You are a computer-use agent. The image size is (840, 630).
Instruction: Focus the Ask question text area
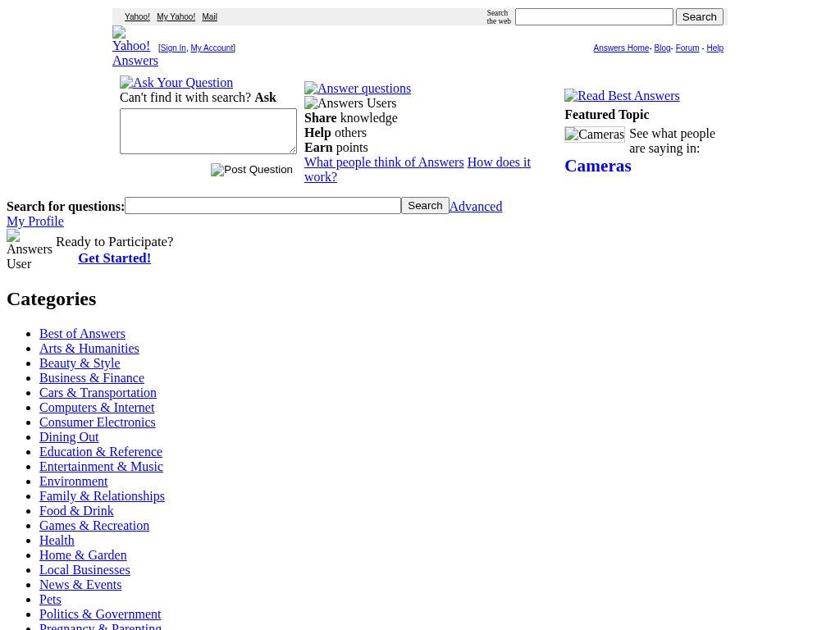(x=208, y=131)
